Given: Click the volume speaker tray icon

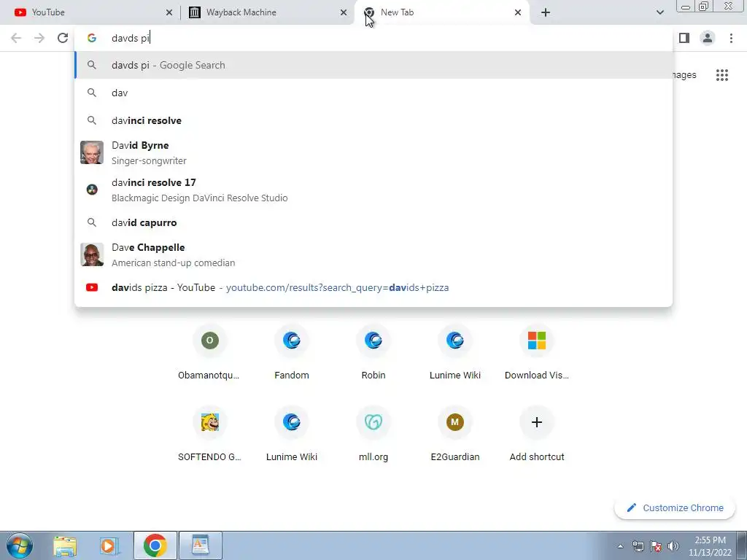Looking at the screenshot, I should coord(673,546).
